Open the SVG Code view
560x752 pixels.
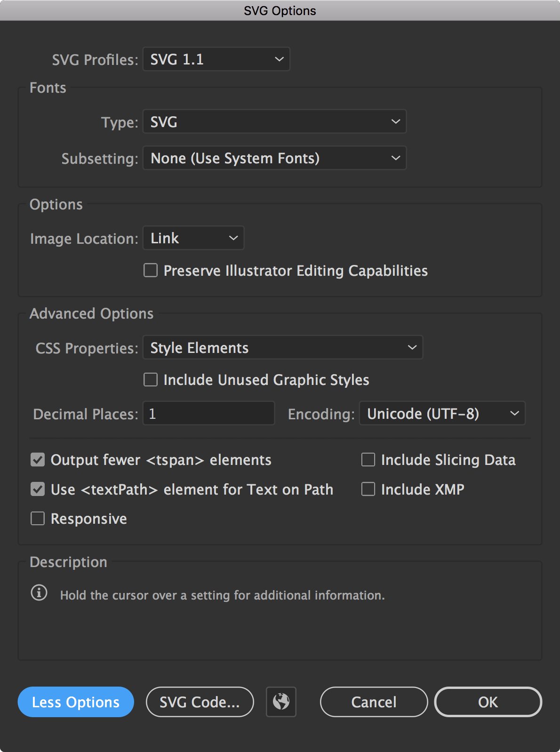tap(200, 702)
